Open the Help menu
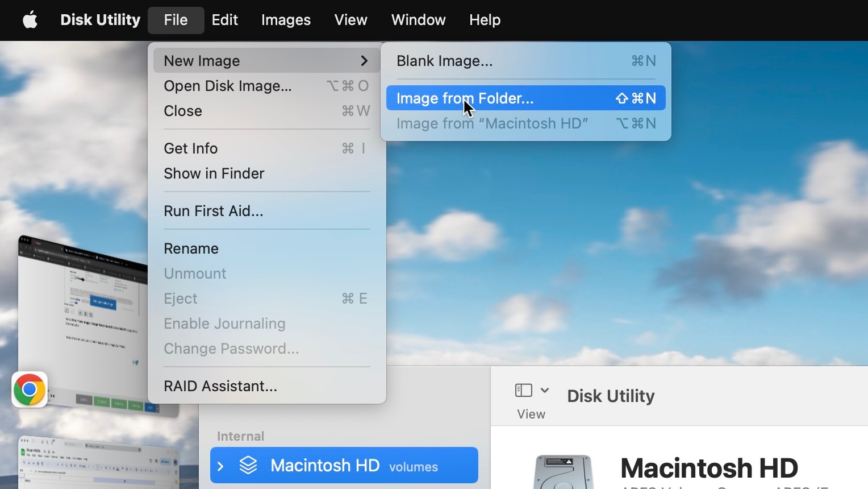 pos(485,20)
